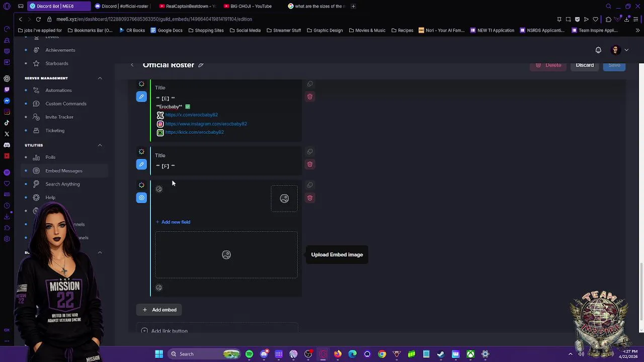Open the Graphic Design bookmark folder
The width and height of the screenshot is (644, 362).
[325, 30]
